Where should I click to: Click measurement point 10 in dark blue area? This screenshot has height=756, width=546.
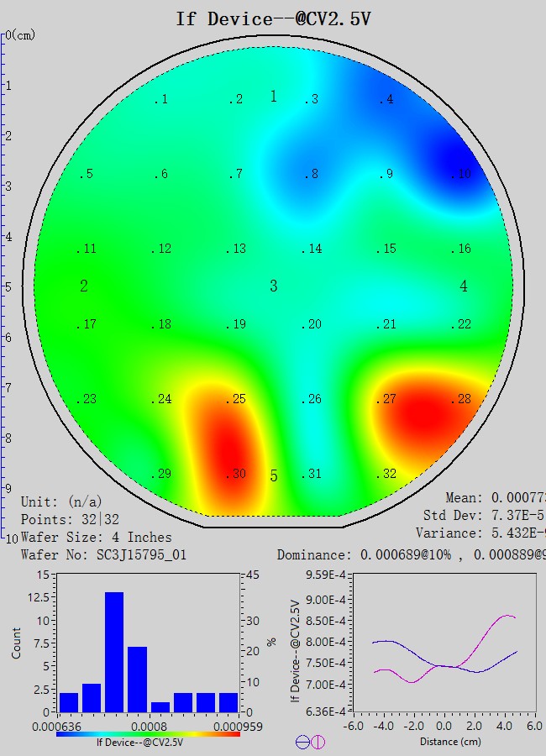(x=462, y=175)
